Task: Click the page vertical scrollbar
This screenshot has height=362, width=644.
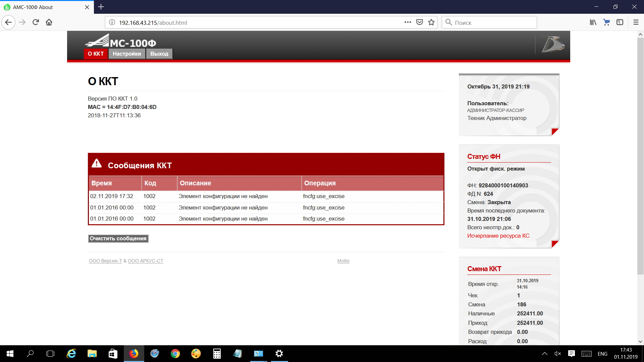Action: pos(640,156)
